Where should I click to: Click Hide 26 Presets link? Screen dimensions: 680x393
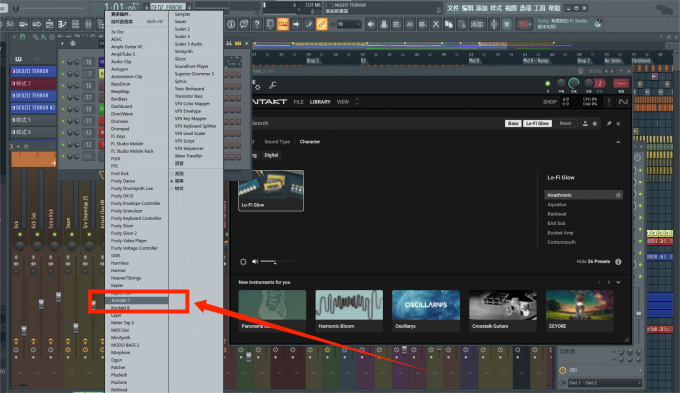pyautogui.click(x=593, y=262)
